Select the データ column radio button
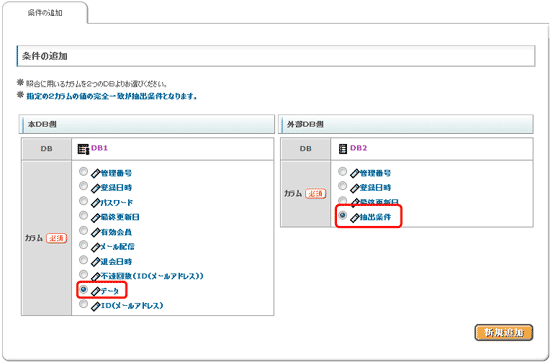This screenshot has height=362, width=550. [83, 289]
